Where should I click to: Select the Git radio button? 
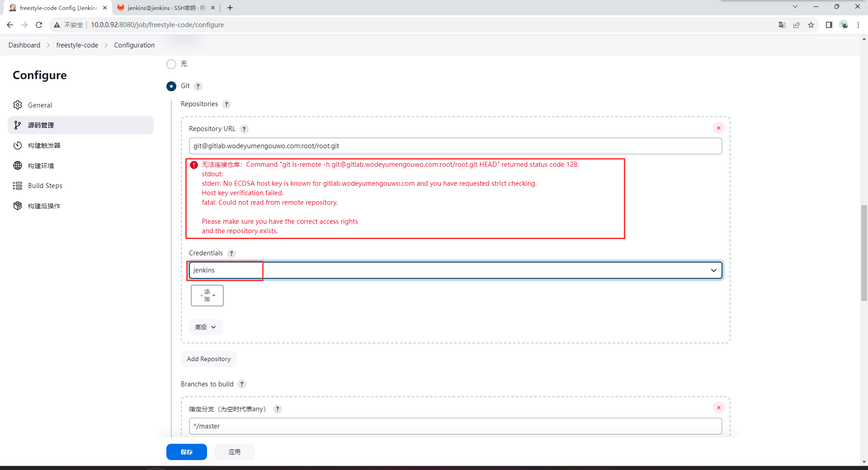(x=171, y=86)
